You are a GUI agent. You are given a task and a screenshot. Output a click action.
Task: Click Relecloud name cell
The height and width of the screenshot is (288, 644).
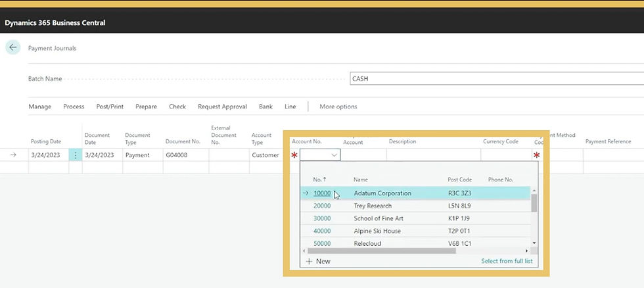(x=367, y=244)
